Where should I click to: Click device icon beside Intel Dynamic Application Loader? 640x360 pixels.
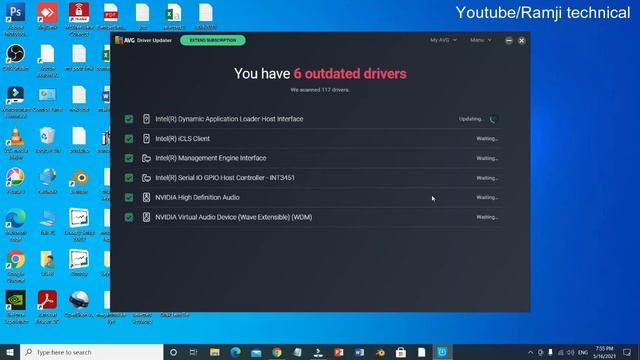click(146, 119)
